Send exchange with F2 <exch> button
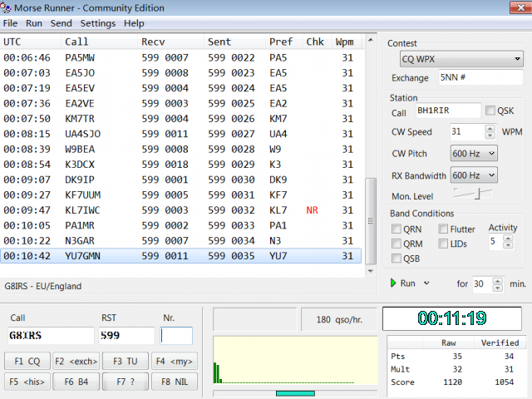Screen dimensions: 532x399 (76, 362)
